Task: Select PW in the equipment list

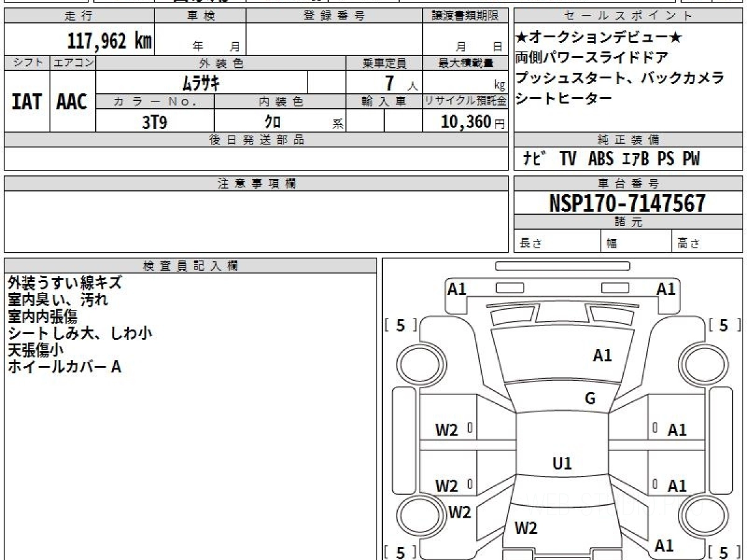Action: (691, 159)
